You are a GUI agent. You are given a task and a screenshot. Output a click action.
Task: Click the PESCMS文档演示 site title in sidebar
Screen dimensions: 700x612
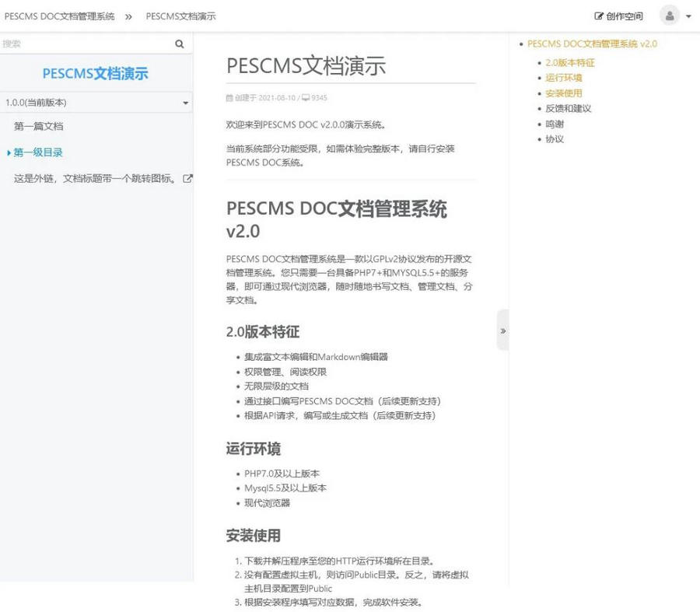pos(95,74)
